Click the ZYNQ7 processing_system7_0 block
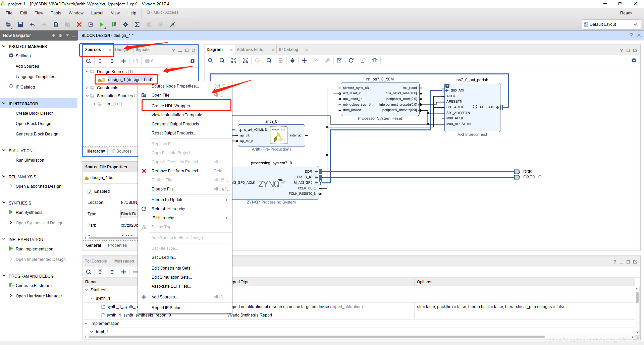 (x=275, y=183)
